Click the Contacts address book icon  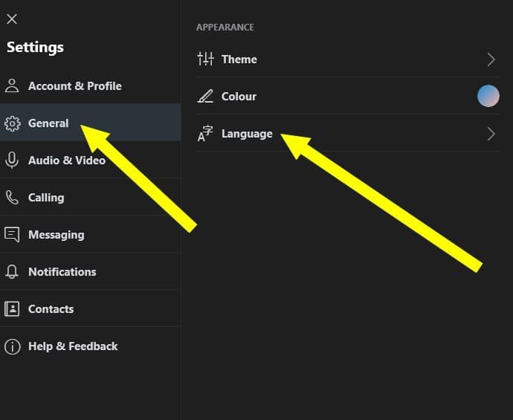pyautogui.click(x=12, y=308)
